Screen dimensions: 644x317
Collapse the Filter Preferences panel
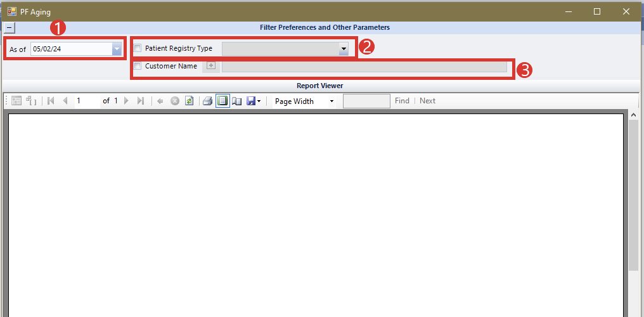click(x=9, y=27)
